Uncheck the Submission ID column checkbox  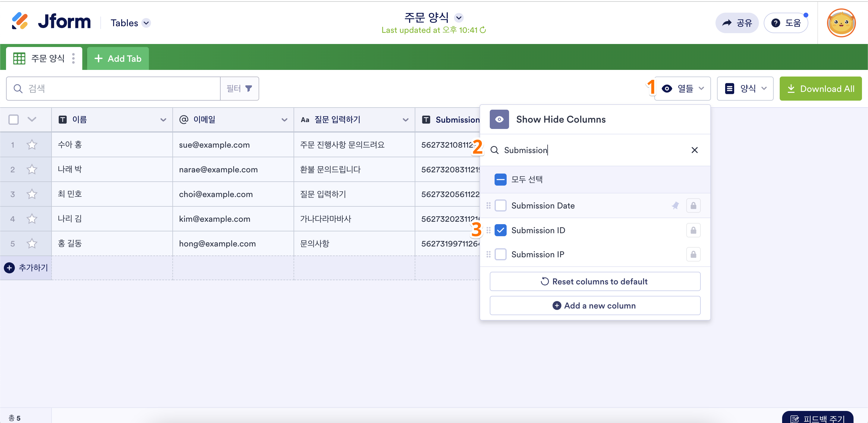pos(500,230)
